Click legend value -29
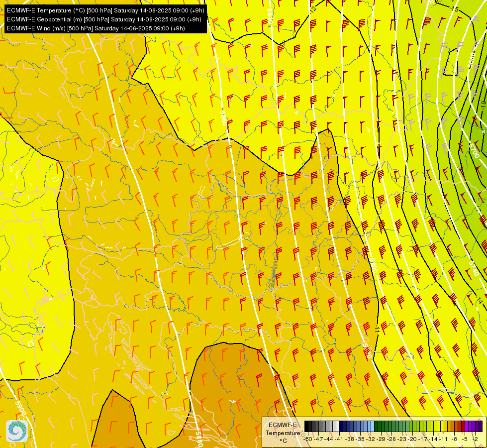 [x=381, y=439]
